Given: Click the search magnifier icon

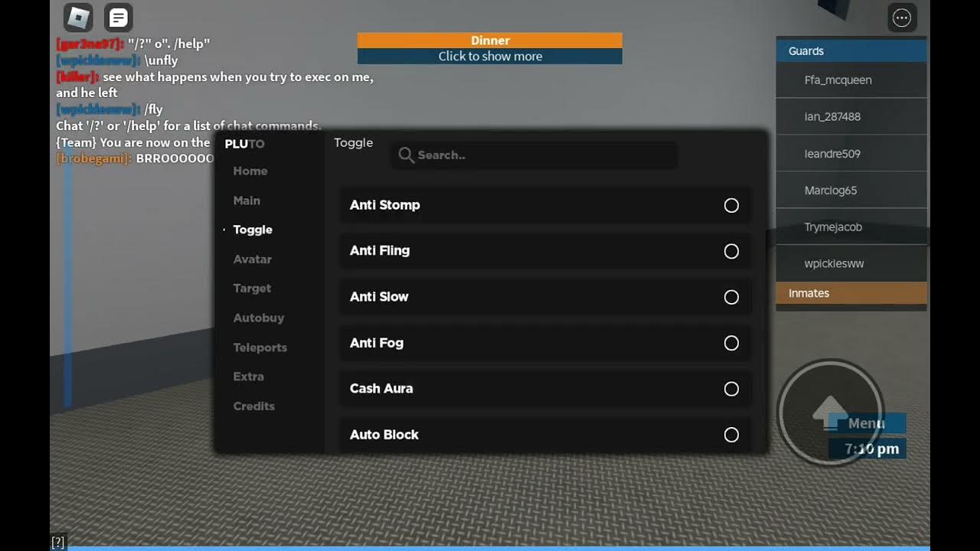Looking at the screenshot, I should tap(407, 155).
